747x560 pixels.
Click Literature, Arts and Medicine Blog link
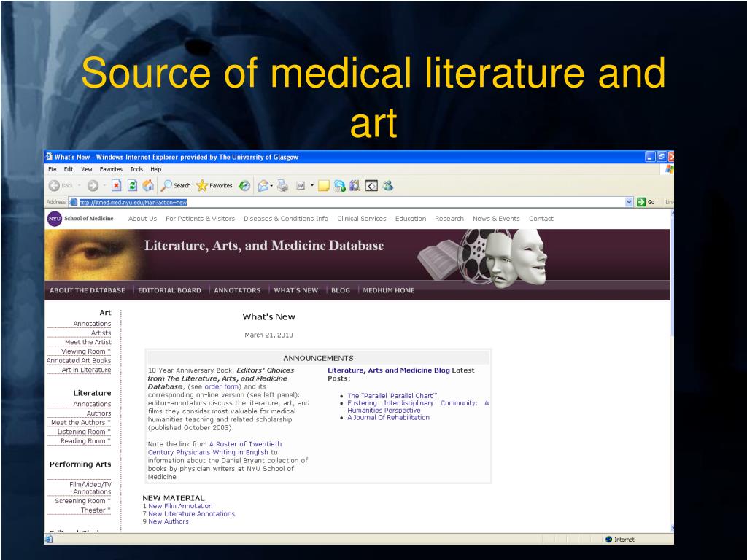pos(389,370)
